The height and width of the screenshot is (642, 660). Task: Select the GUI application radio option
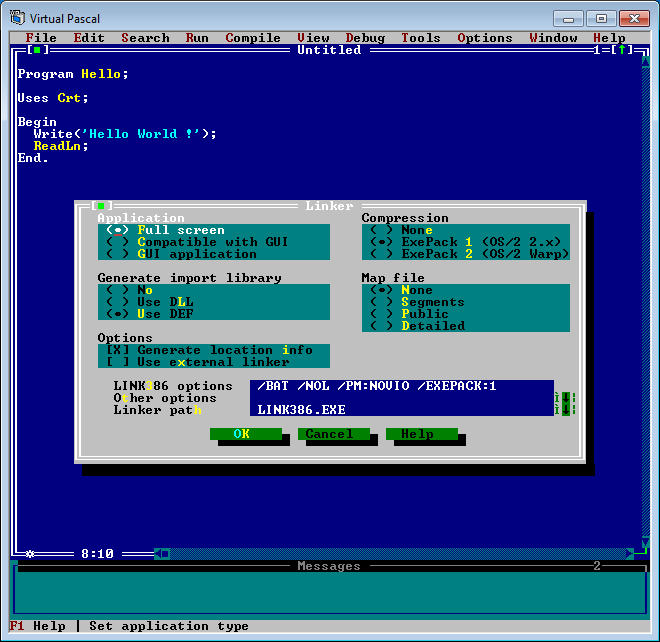(x=118, y=254)
